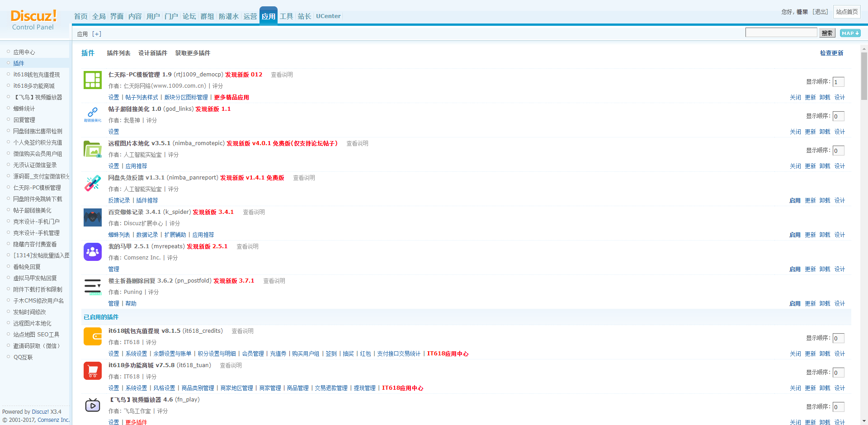The image size is (868, 425).
Task: Switch to the 获取更多插件 tab
Action: coord(193,53)
